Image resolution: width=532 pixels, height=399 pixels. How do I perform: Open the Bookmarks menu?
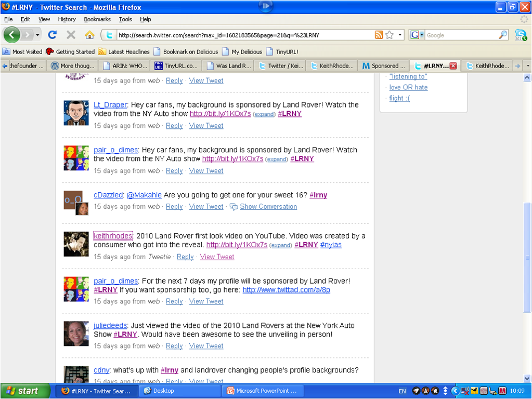pyautogui.click(x=97, y=19)
